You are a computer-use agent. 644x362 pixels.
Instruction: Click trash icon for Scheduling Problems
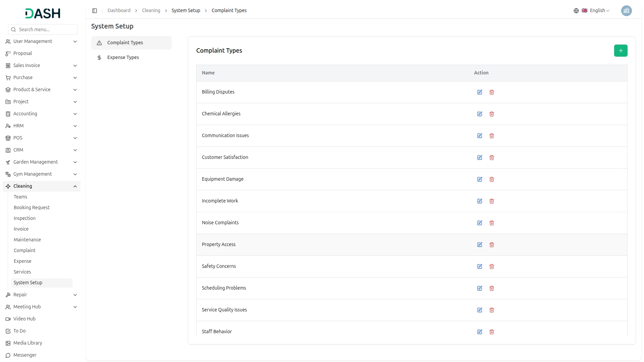(x=492, y=288)
